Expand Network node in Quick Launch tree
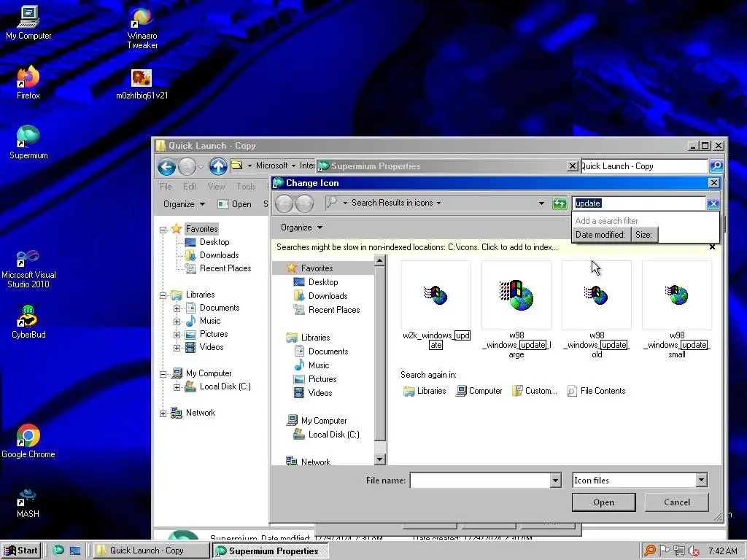Screen dimensions: 747x560 (163, 413)
